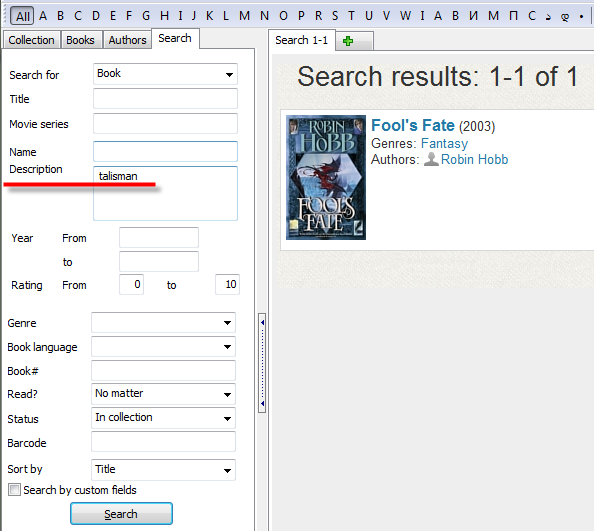Image resolution: width=594 pixels, height=531 pixels.
Task: Open the Robin Hobb author link
Action: 474,159
